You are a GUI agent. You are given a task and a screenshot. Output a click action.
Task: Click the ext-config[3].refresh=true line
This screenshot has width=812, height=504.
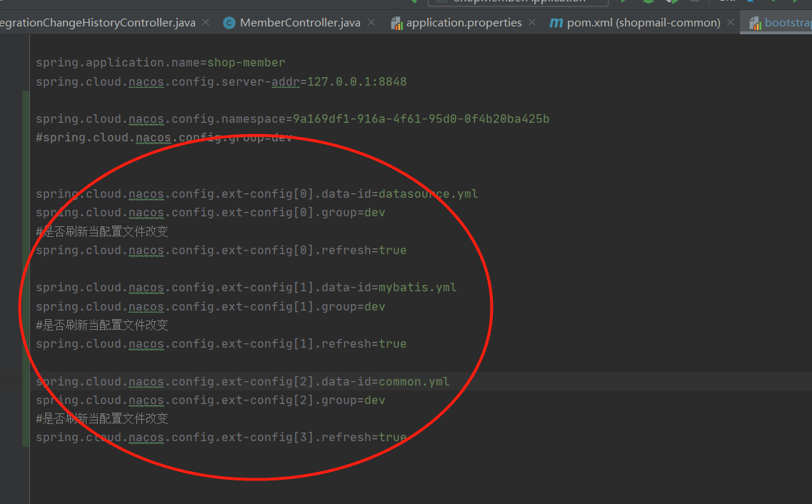pyautogui.click(x=221, y=438)
